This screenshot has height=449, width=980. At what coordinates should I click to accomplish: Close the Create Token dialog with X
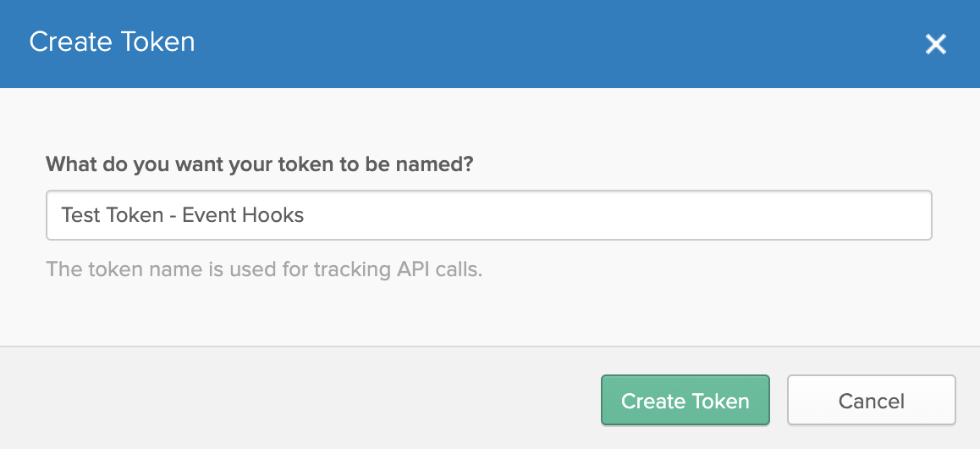coord(935,44)
